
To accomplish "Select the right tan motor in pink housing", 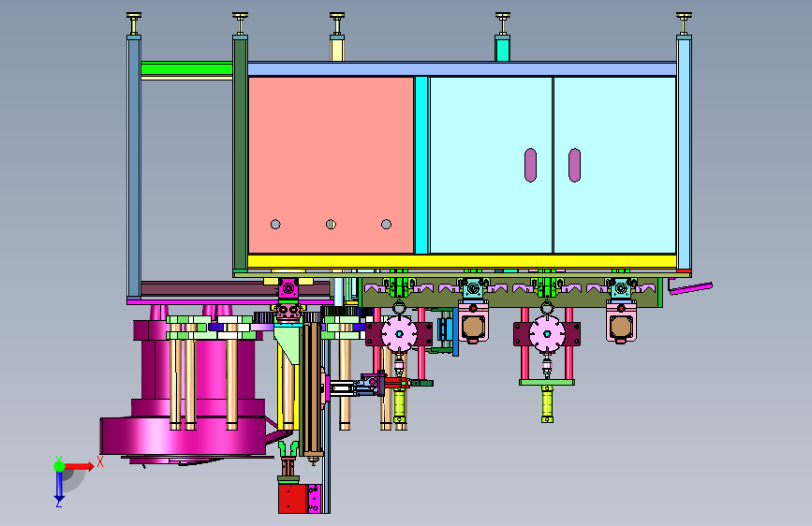I will click(x=621, y=326).
